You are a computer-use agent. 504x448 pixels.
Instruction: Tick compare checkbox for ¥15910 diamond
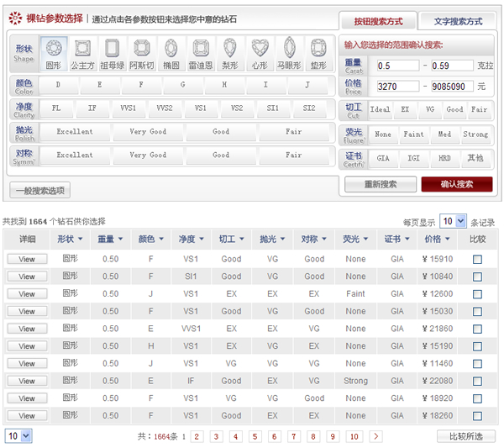click(x=477, y=259)
